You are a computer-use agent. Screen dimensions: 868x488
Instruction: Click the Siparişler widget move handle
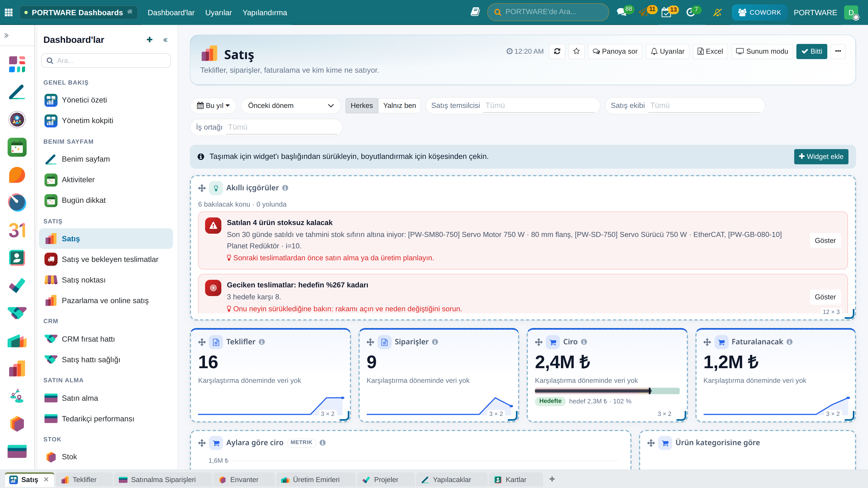pyautogui.click(x=370, y=342)
